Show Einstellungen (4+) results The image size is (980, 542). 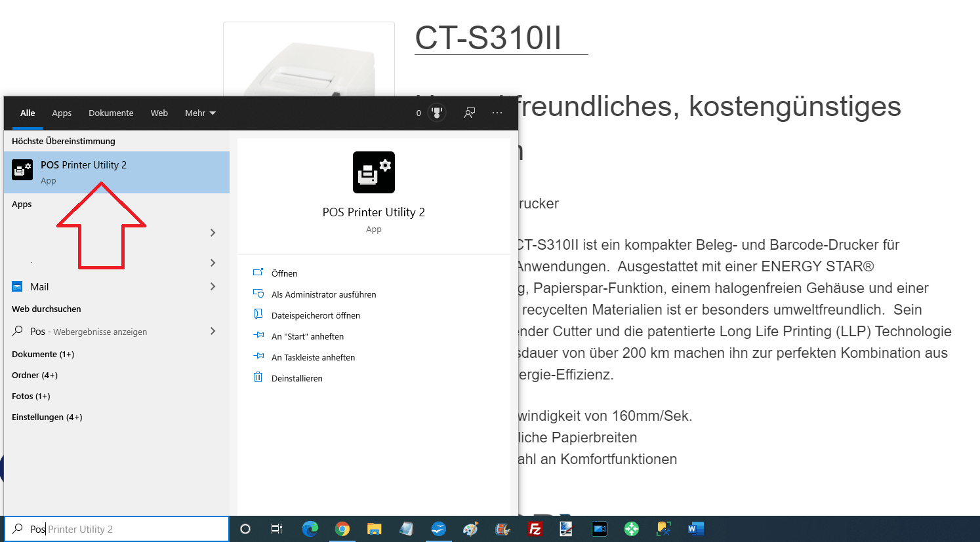click(47, 417)
